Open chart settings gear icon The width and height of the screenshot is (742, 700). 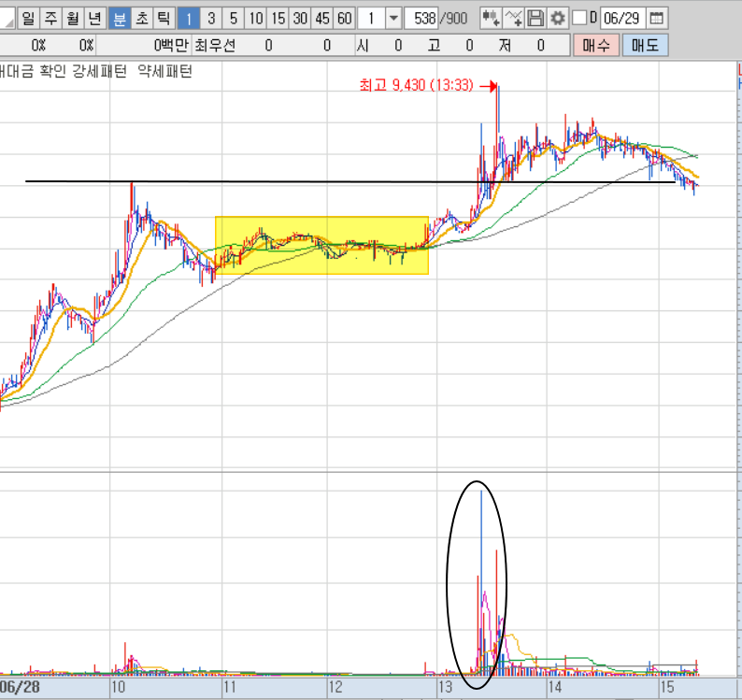click(558, 19)
